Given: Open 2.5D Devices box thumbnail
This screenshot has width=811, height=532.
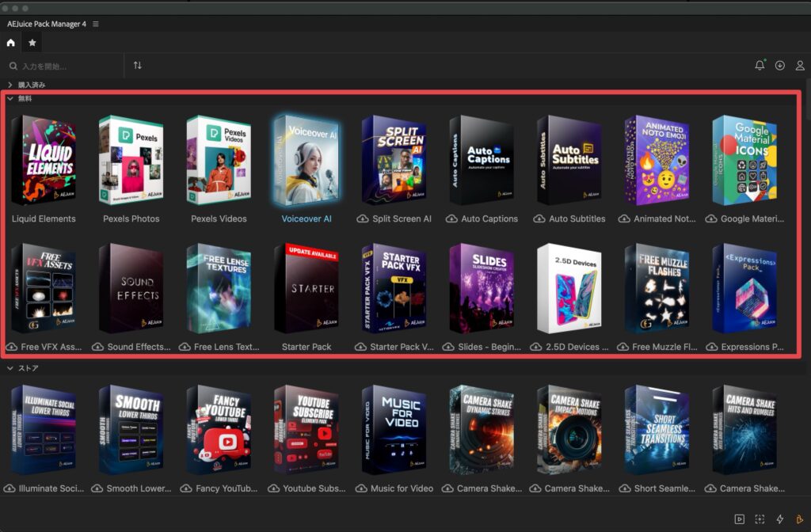Looking at the screenshot, I should click(569, 288).
